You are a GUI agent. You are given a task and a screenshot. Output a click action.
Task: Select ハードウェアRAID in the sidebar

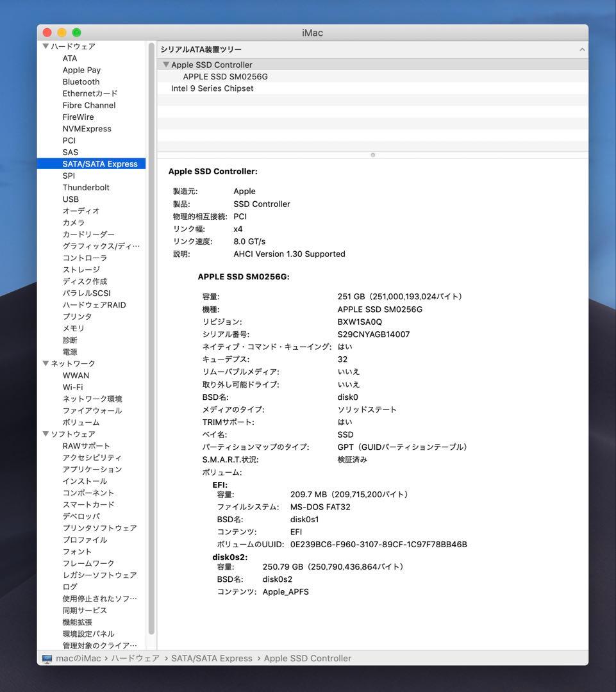pos(94,305)
